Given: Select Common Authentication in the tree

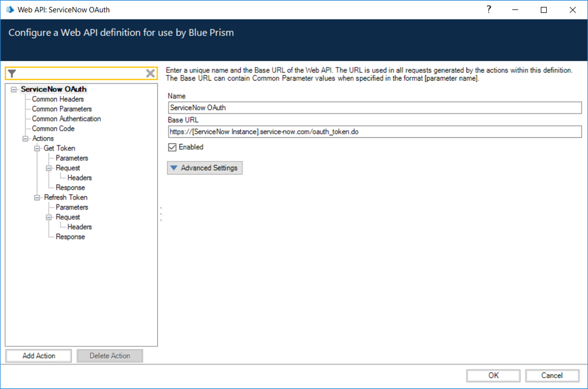Looking at the screenshot, I should 66,119.
